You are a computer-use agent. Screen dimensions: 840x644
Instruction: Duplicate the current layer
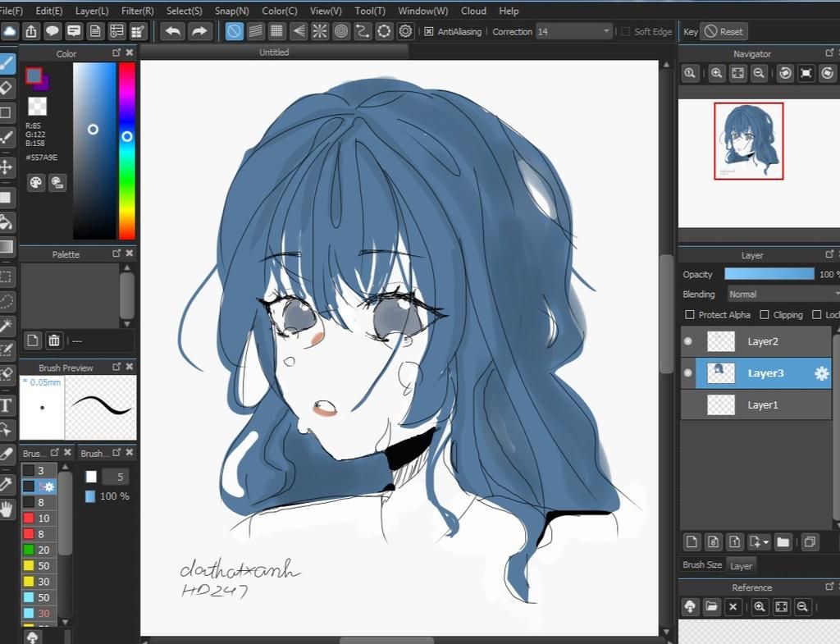(810, 542)
